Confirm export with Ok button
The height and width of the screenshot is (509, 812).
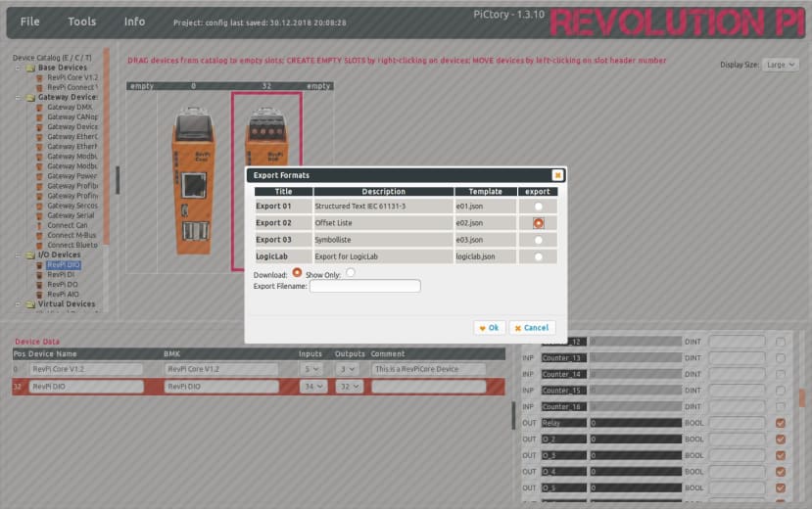pyautogui.click(x=489, y=328)
